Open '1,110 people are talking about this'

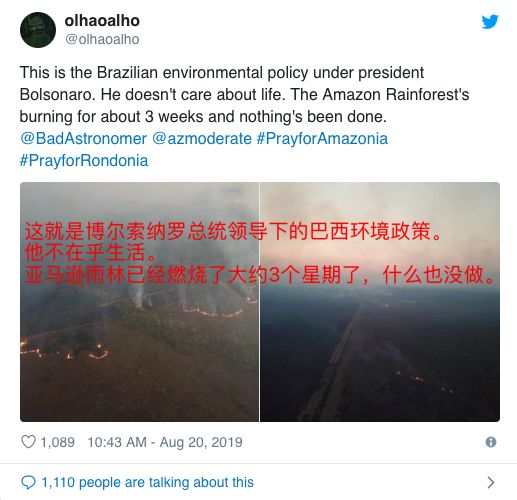coord(147,482)
